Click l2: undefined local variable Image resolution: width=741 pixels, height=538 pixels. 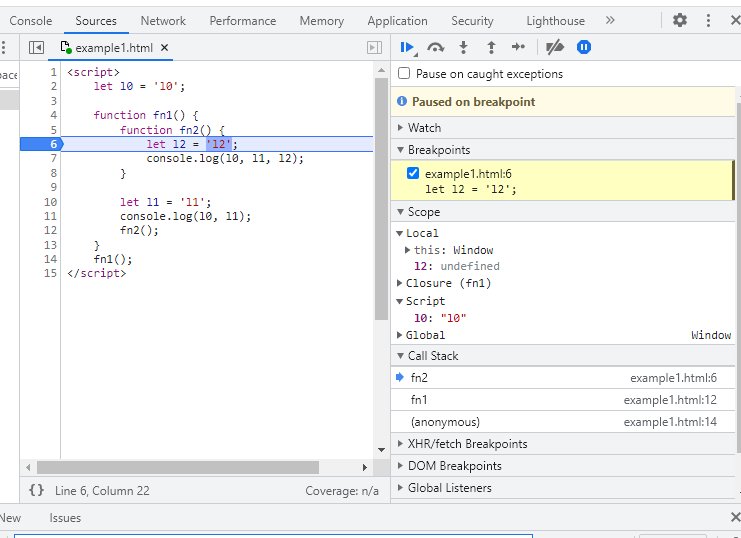tap(457, 266)
